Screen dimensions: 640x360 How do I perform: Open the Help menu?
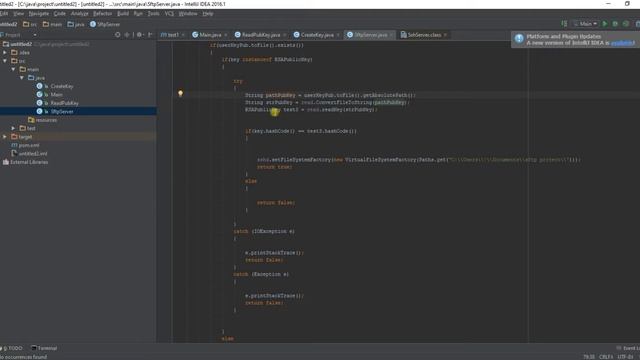pyautogui.click(x=208, y=13)
